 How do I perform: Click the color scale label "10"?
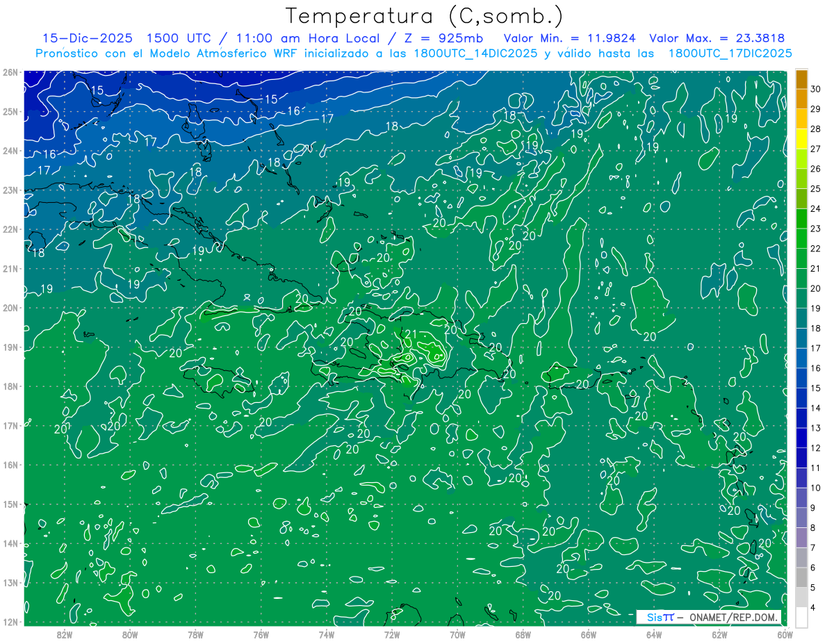coord(816,488)
